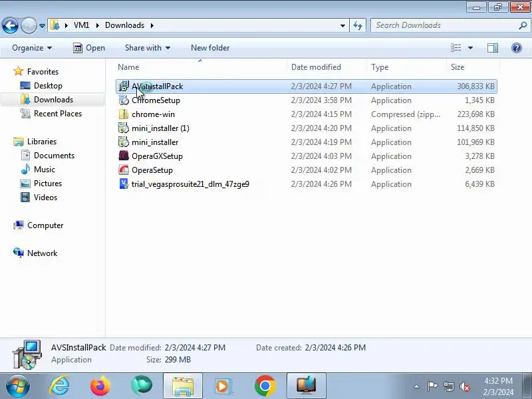
Task: Select the AVSInstallPack file icon
Action: (124, 86)
